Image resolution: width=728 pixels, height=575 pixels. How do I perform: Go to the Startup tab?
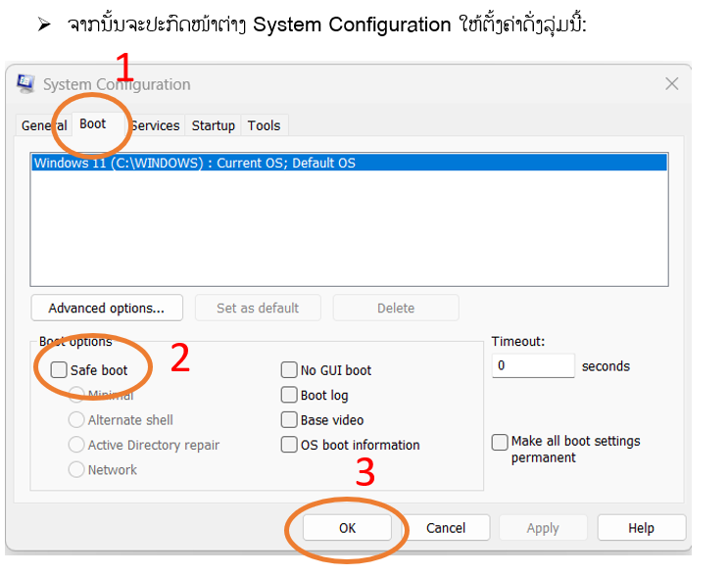tap(213, 125)
